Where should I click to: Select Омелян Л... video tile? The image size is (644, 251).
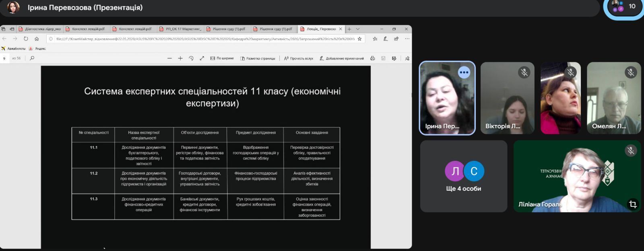point(614,98)
